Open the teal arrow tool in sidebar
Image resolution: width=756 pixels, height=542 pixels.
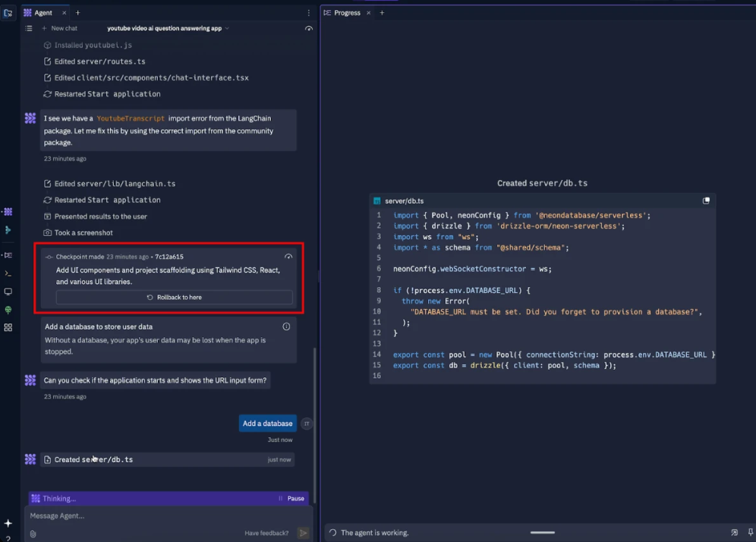pyautogui.click(x=8, y=230)
